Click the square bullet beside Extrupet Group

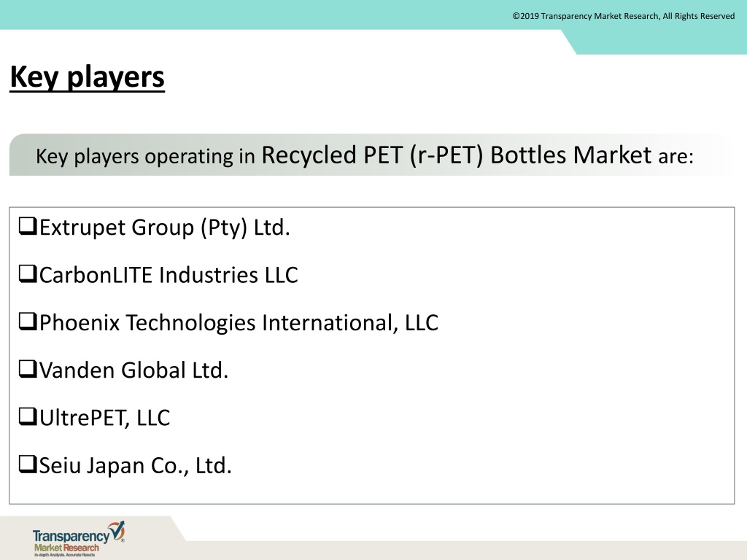coord(28,226)
